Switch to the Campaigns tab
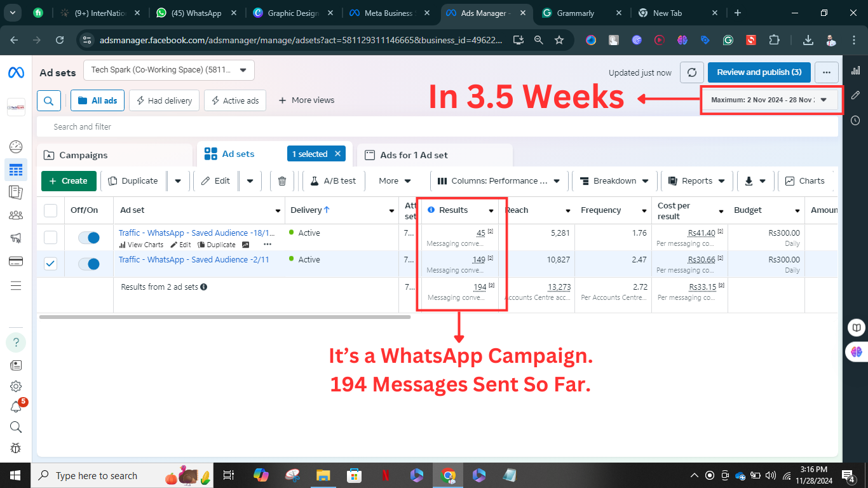This screenshot has width=868, height=488. pos(83,155)
